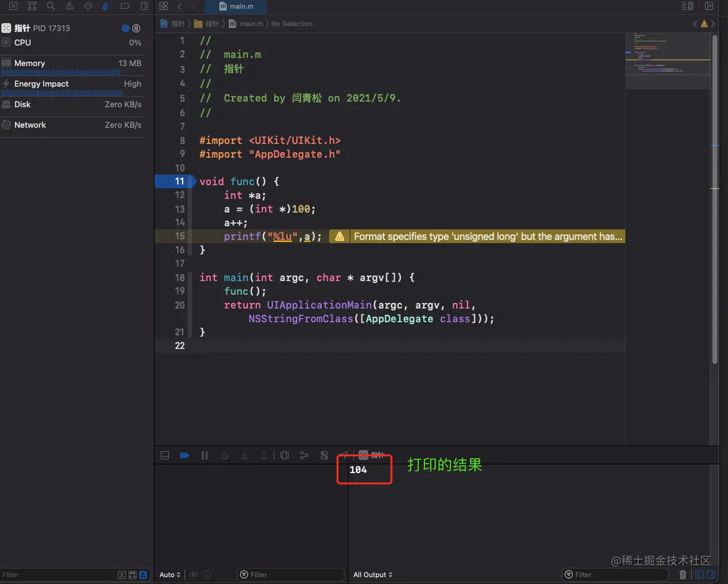
Task: Open the test navigator diamond icon
Action: pos(88,6)
